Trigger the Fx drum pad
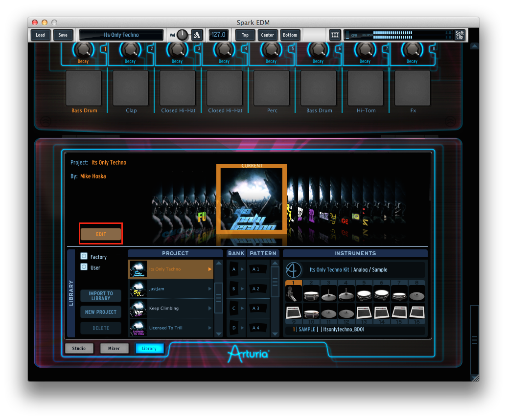507x420 pixels. coord(413,88)
